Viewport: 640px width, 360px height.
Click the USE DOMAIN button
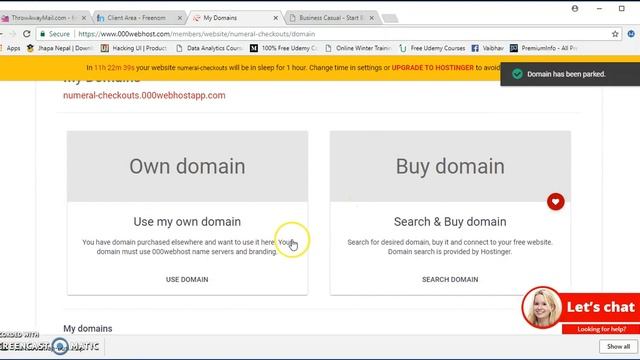187,280
